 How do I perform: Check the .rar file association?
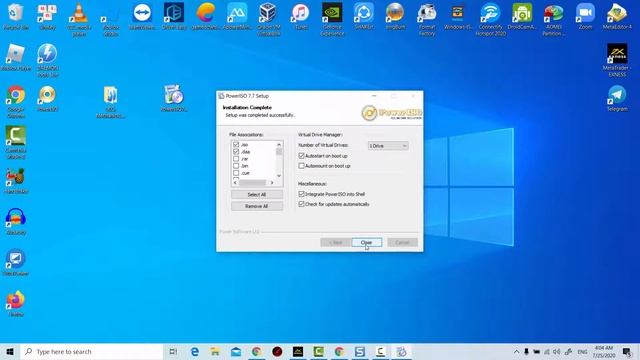(x=236, y=159)
